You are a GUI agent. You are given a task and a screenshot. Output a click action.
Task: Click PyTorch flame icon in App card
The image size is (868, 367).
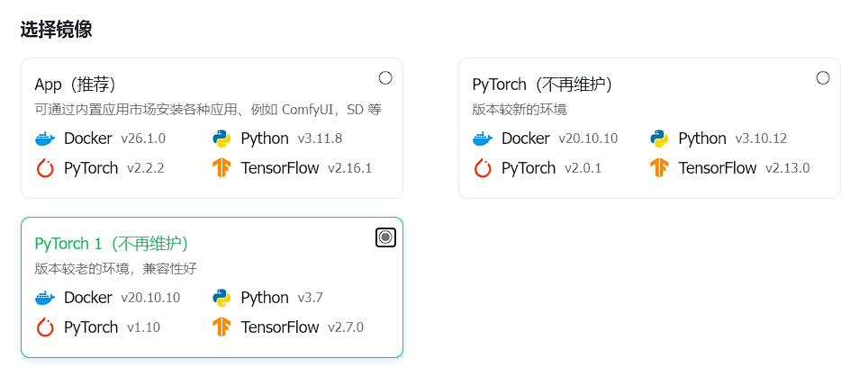pyautogui.click(x=45, y=168)
